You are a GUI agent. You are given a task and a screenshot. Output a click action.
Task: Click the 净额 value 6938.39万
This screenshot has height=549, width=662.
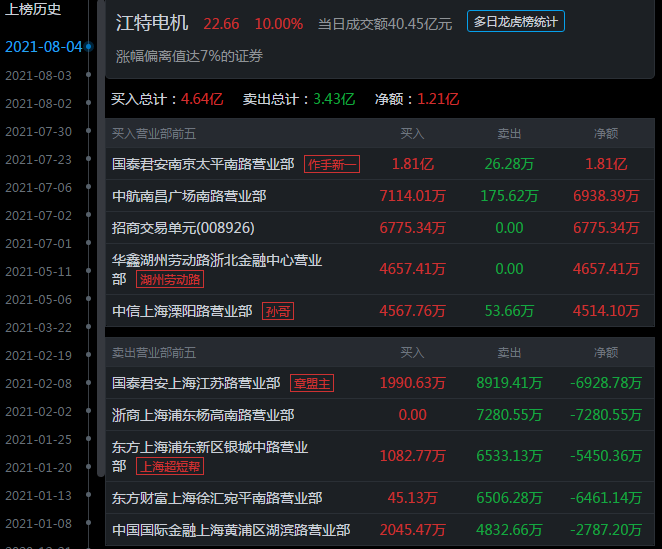[606, 196]
